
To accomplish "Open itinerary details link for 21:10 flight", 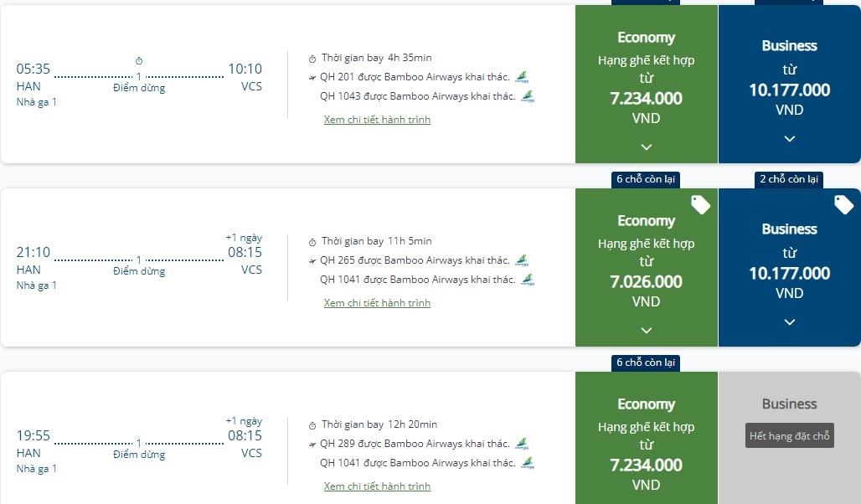I will pyautogui.click(x=377, y=303).
